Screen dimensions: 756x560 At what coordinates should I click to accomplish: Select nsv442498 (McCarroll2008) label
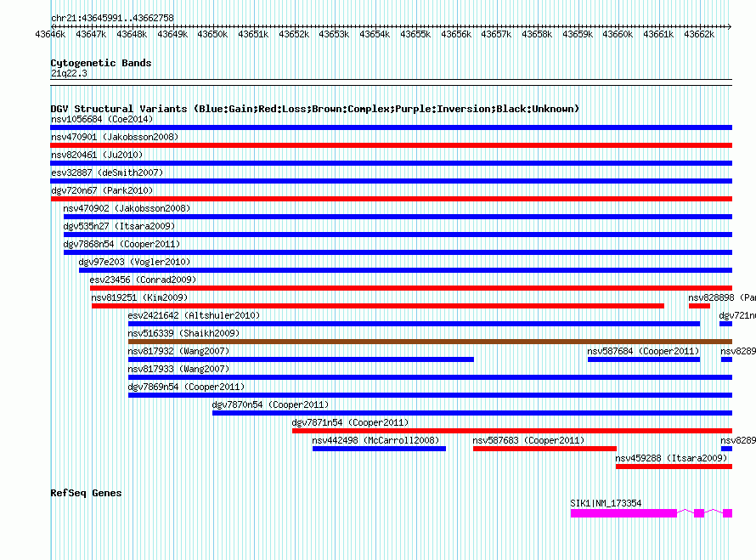pos(375,440)
